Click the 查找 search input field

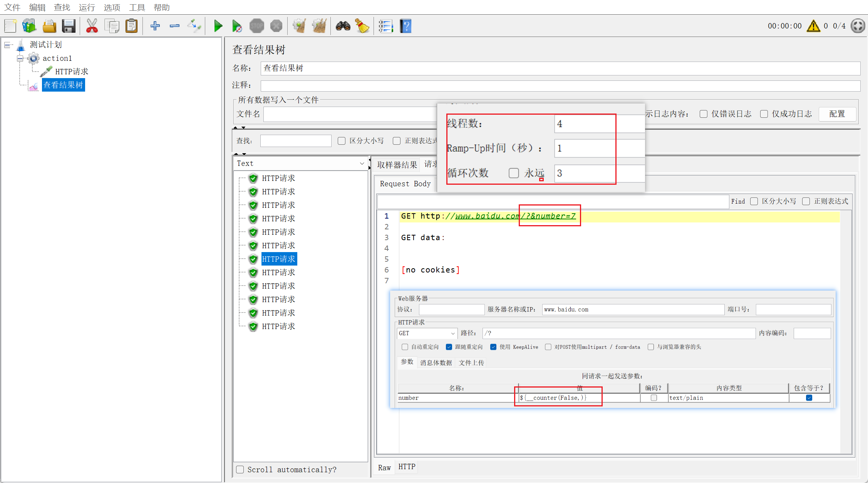295,141
